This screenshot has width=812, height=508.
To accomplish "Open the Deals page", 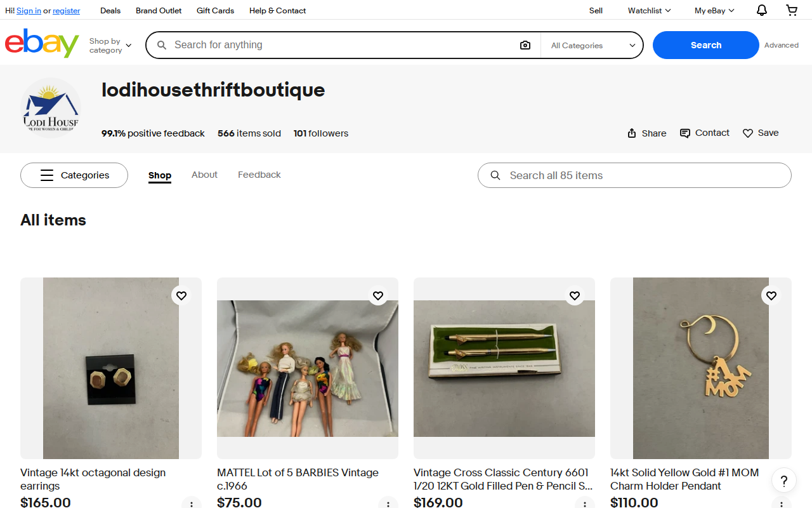I will 110,10.
